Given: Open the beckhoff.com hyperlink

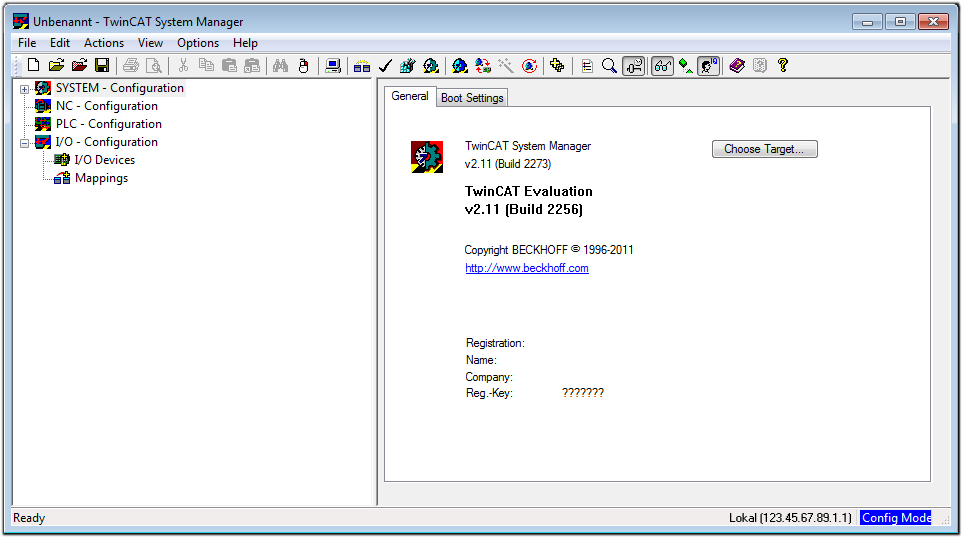Looking at the screenshot, I should (x=526, y=268).
